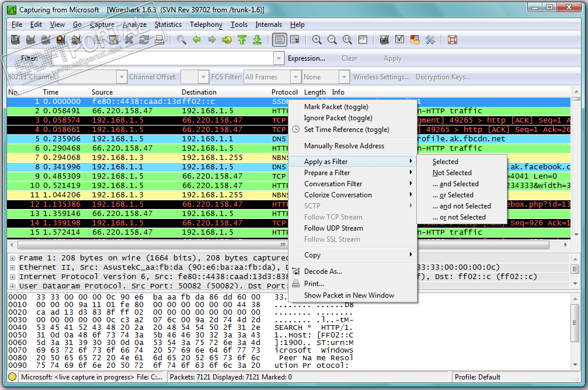Expand the Colorize Conversation submenu
The height and width of the screenshot is (390, 588).
pos(352,195)
